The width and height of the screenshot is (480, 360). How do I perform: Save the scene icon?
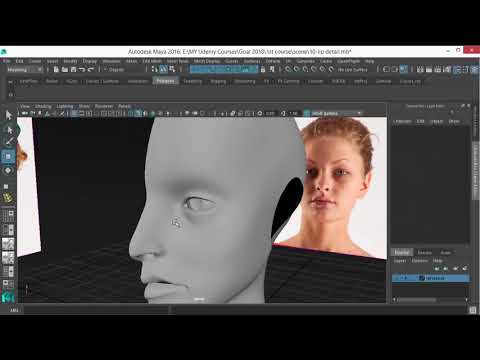(x=73, y=69)
